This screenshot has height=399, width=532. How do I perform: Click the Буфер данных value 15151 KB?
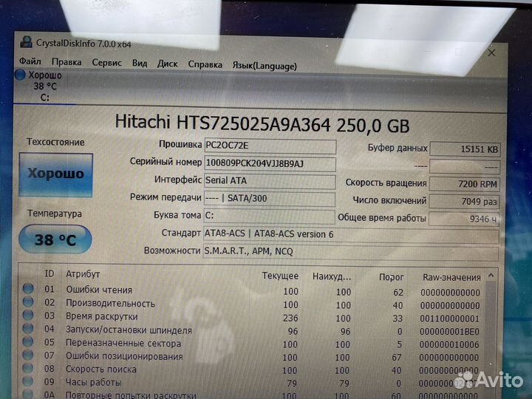(x=465, y=149)
